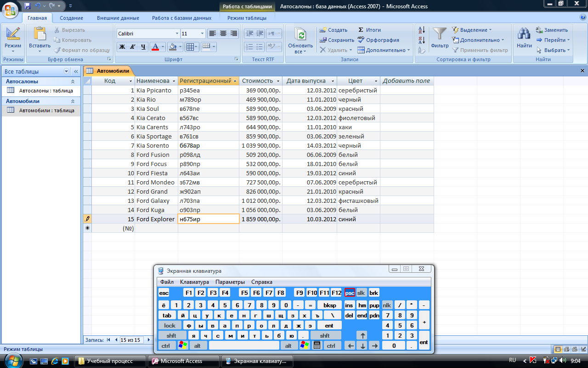Click the Вставить paste icon
588x368 pixels.
click(40, 34)
